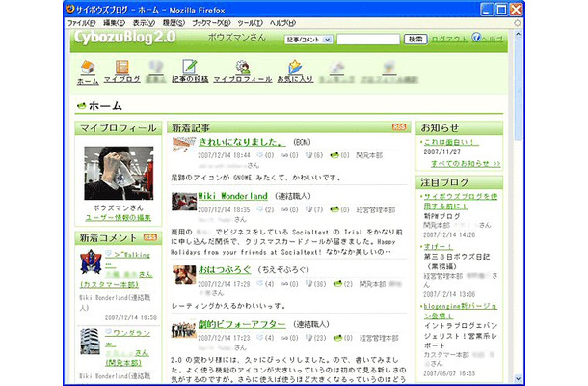Expand the 記事/コメント search dropdown
588x386 pixels.
coord(328,40)
